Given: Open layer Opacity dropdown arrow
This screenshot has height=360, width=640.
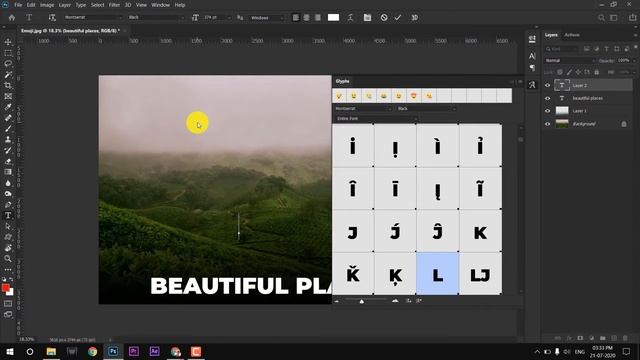Looking at the screenshot, I should click(634, 60).
